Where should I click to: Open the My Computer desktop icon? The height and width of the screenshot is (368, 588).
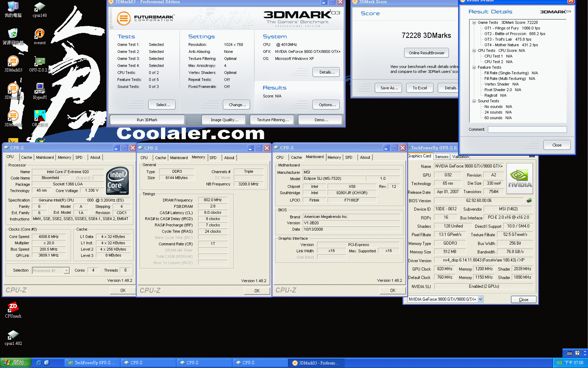coord(13,9)
